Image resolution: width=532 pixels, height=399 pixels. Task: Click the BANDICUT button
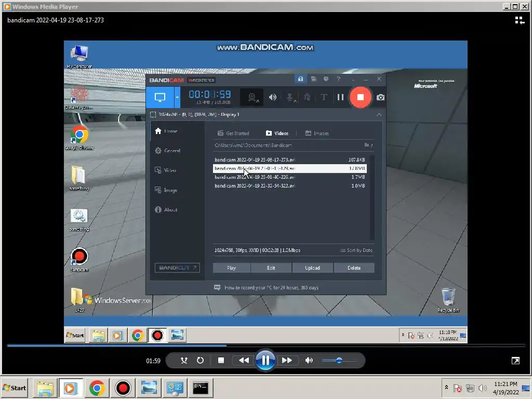(x=177, y=268)
